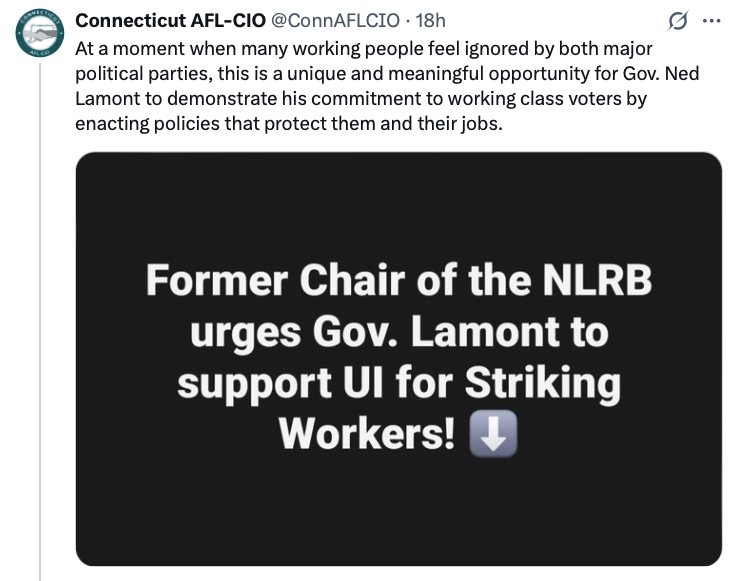This screenshot has width=735, height=581.
Task: Click 'urges Gov. Lamont to' image text
Action: [398, 331]
